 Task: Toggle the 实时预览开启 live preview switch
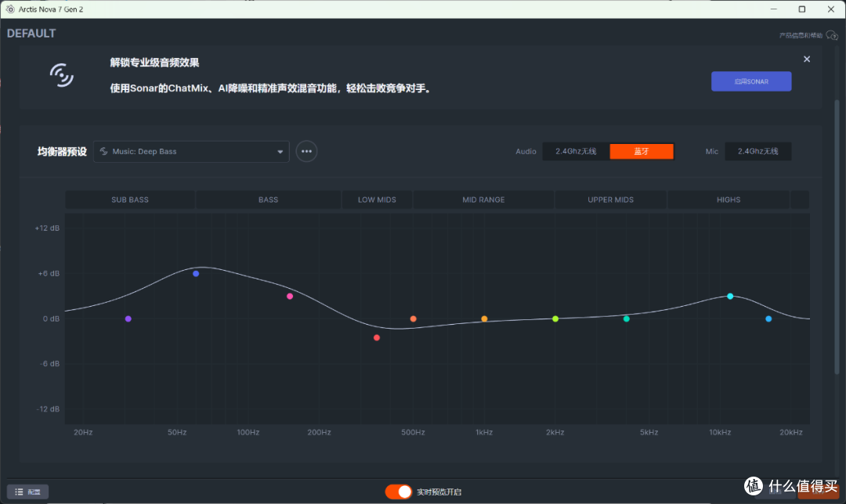[x=398, y=491]
